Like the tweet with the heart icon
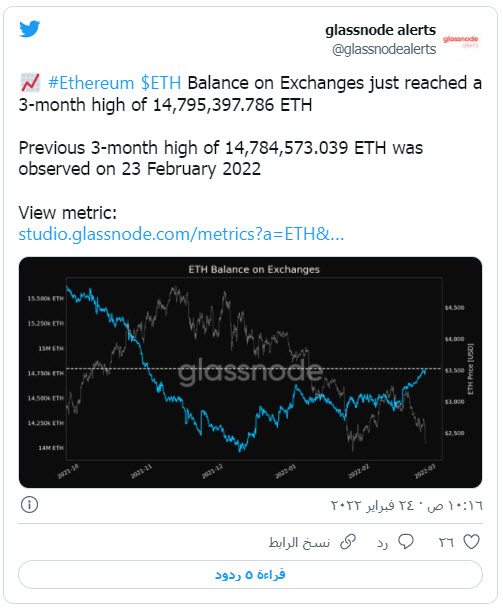Viewport: 503px width, 609px height. click(x=472, y=541)
